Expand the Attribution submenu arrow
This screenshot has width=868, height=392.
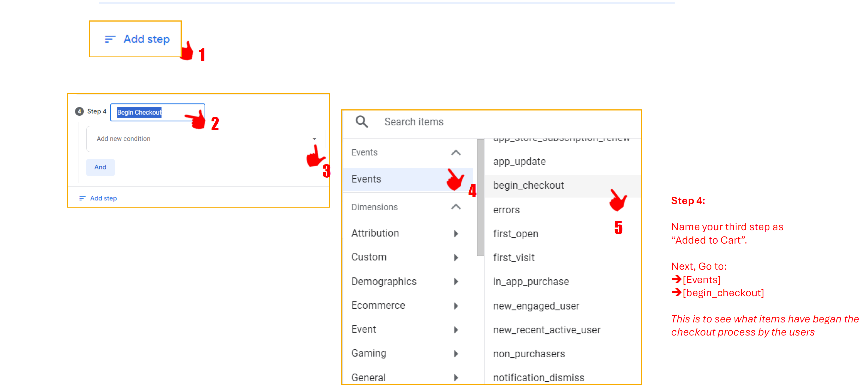coord(456,234)
